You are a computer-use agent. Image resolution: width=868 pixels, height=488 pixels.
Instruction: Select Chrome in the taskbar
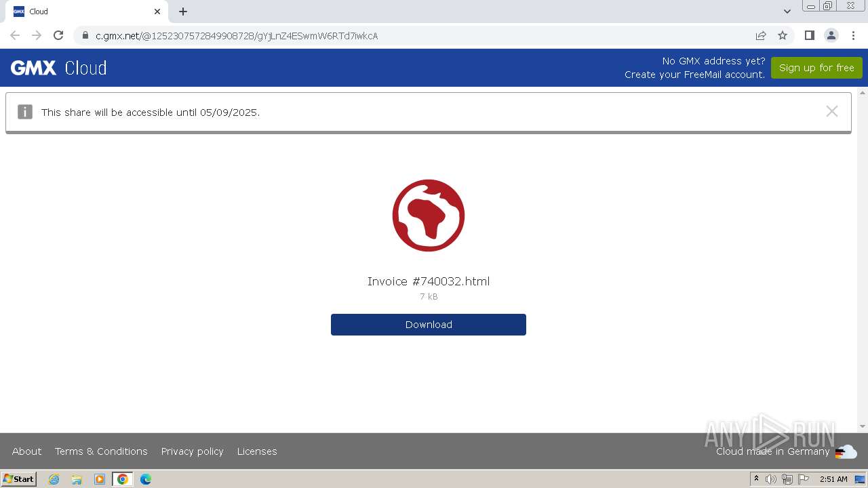point(123,479)
